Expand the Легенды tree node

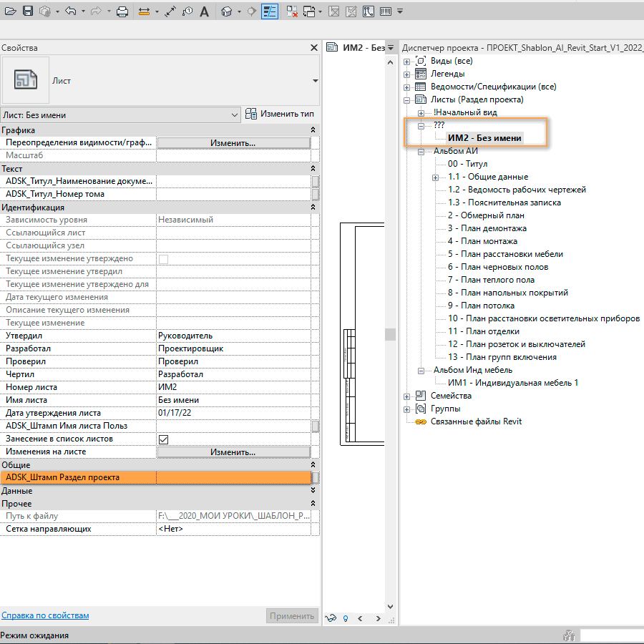coord(406,74)
